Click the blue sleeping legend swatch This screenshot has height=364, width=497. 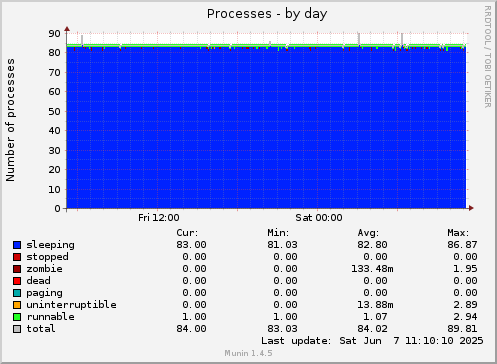pyautogui.click(x=17, y=245)
